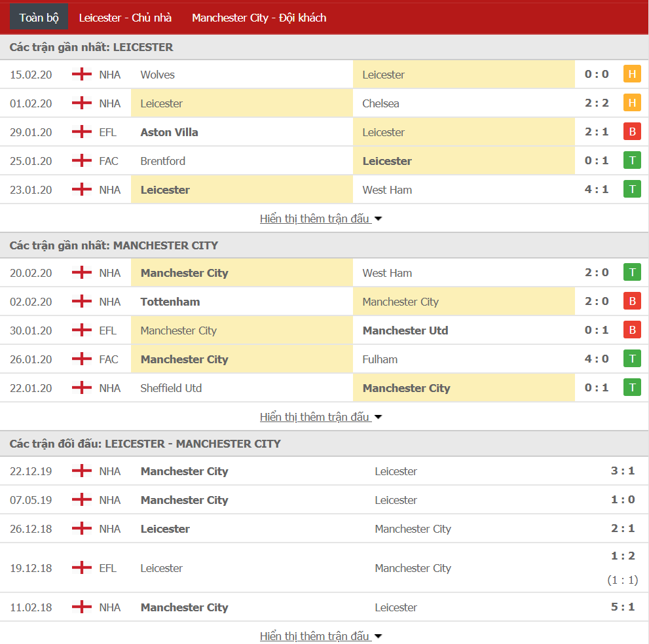Click the 2 : 2 score of Chelsea match
Viewport: 649px width, 644px height.
tap(597, 103)
